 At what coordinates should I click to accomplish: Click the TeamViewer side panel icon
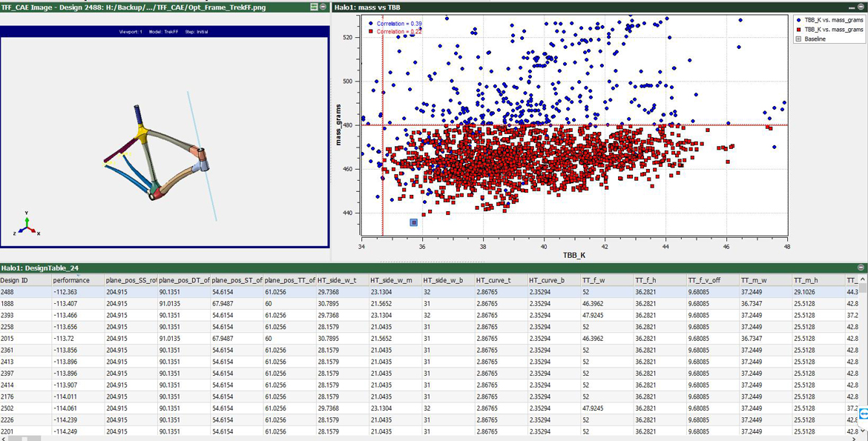(863, 414)
